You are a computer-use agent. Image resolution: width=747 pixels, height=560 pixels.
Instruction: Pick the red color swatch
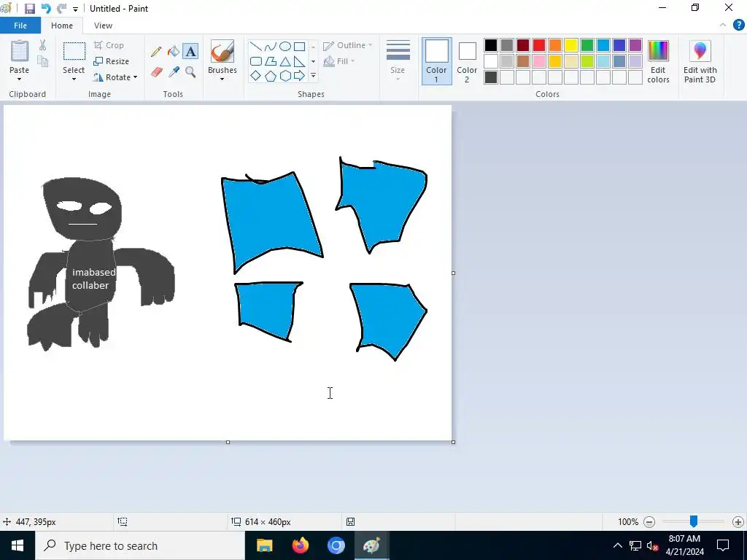point(539,45)
